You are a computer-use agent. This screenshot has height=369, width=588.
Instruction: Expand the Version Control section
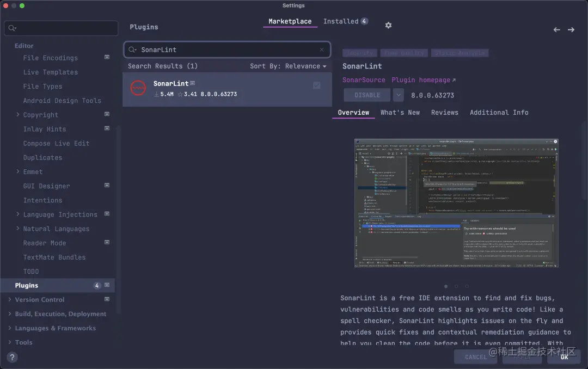pyautogui.click(x=10, y=299)
